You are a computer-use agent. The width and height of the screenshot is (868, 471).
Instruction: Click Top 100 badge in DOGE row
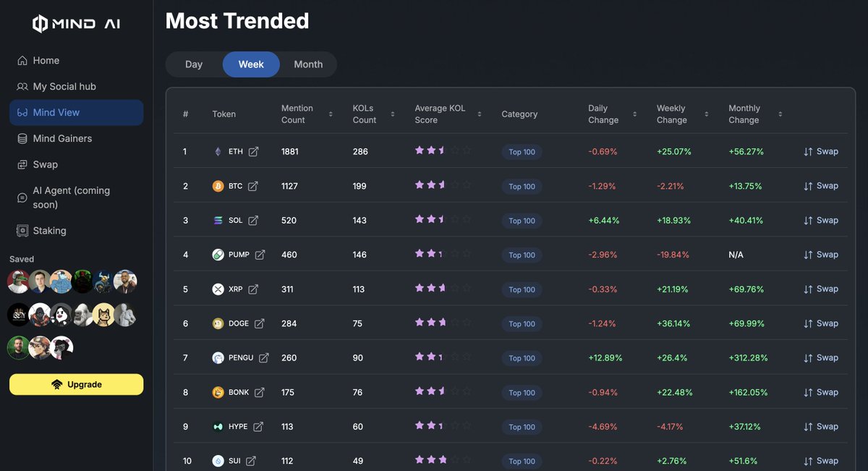tap(522, 323)
